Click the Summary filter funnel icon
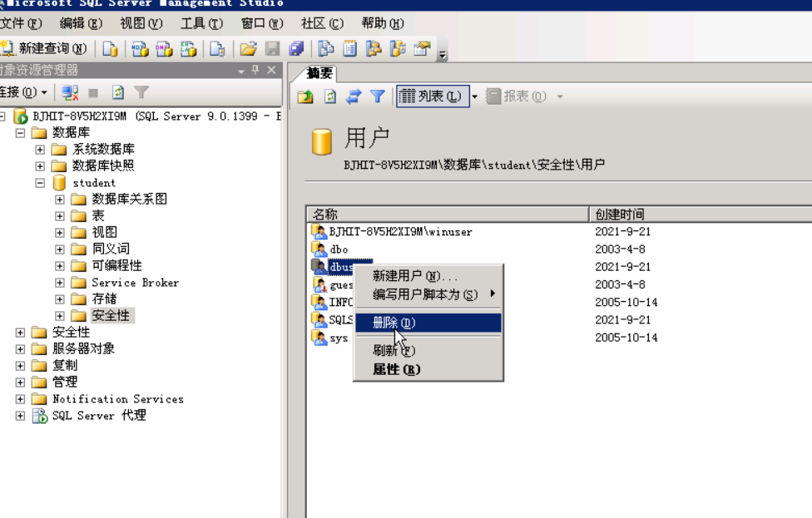Viewport: 812px width, 518px height. pyautogui.click(x=378, y=96)
